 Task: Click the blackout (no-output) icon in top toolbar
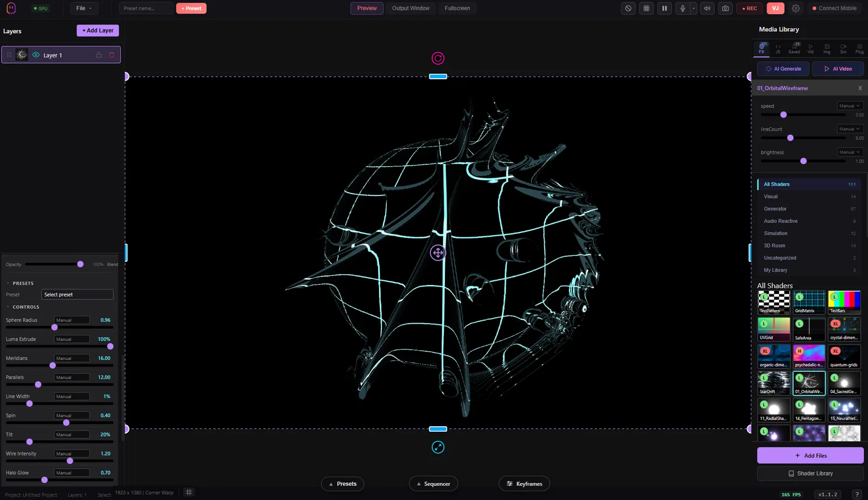pos(628,8)
